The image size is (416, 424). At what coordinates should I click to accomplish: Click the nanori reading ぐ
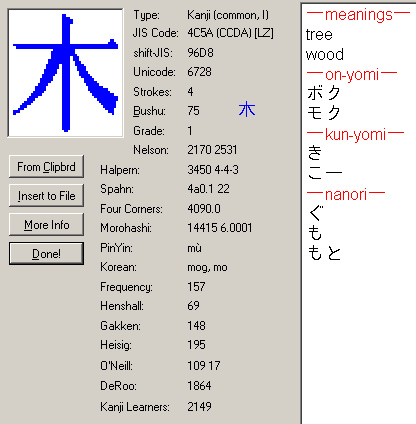315,213
